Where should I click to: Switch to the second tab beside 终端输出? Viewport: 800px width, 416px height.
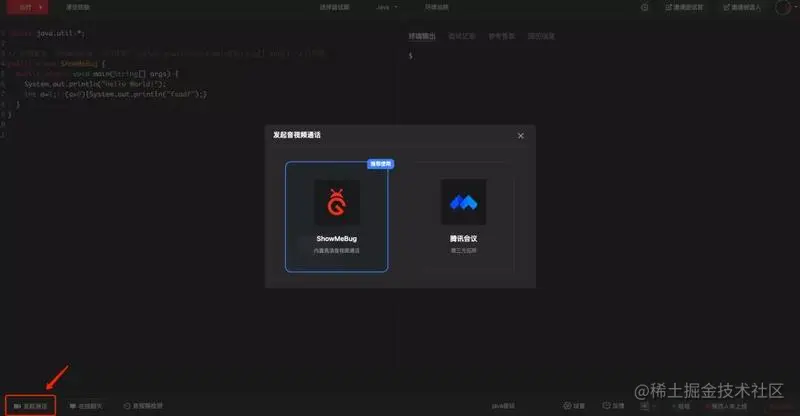tap(462, 36)
